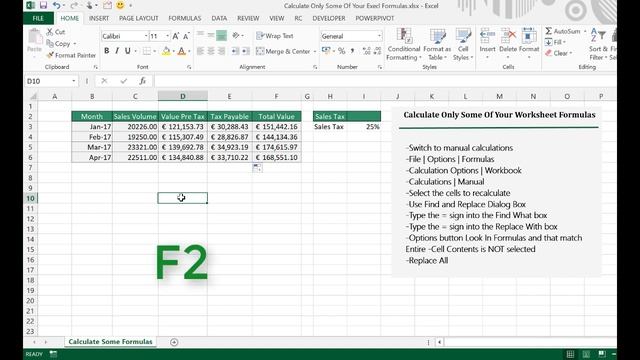Click the Save icon in quick access toolbar
640x360 pixels.
pos(43,6)
